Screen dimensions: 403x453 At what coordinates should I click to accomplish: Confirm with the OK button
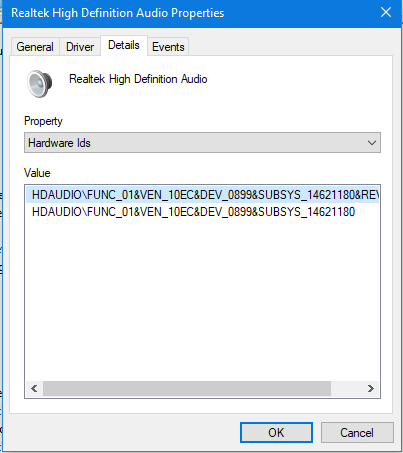click(x=276, y=433)
